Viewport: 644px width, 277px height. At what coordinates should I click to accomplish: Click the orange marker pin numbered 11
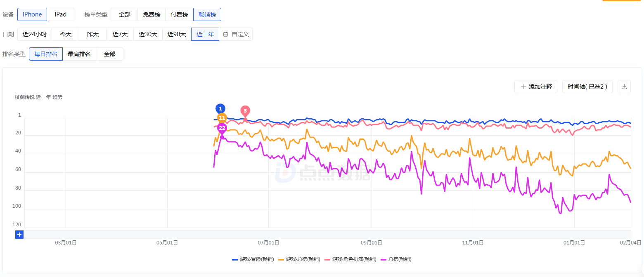[222, 118]
